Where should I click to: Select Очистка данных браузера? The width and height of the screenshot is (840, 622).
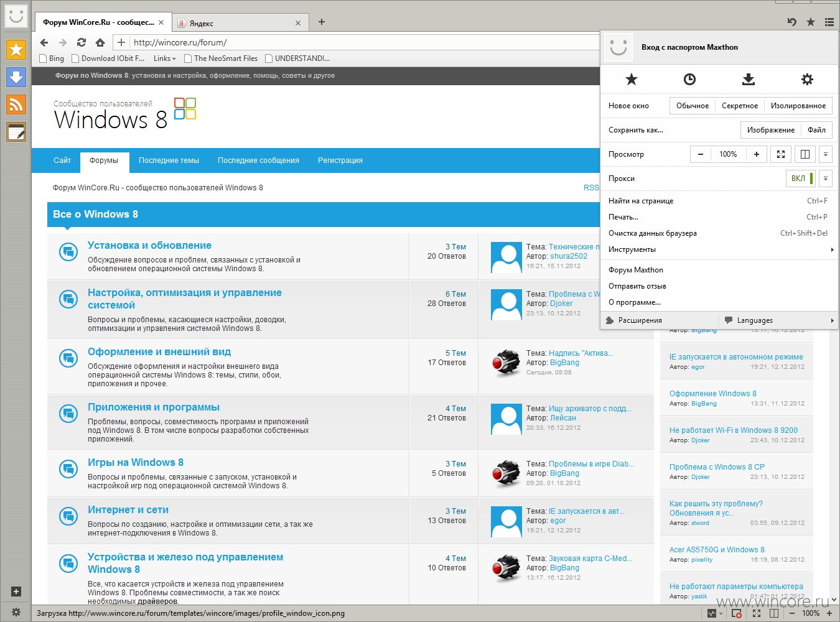[x=719, y=233]
